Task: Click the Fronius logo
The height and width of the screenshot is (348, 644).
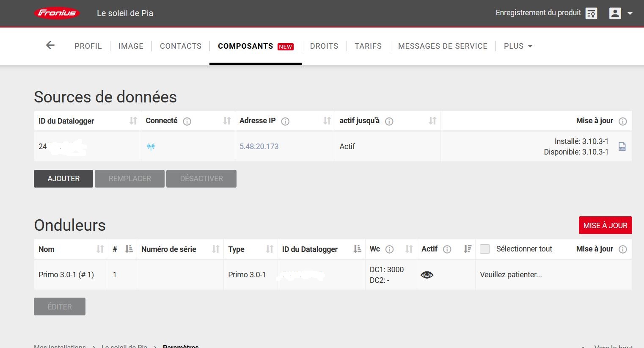Action: pyautogui.click(x=57, y=13)
